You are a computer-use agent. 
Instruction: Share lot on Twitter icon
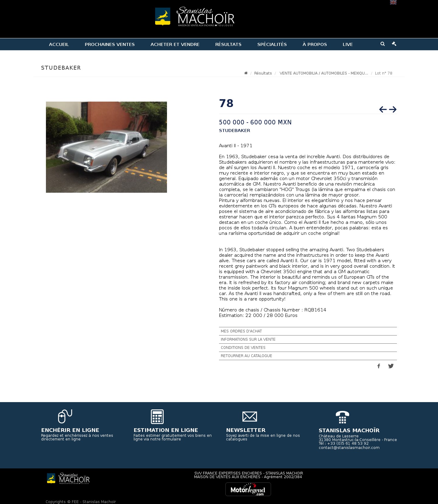click(x=391, y=366)
